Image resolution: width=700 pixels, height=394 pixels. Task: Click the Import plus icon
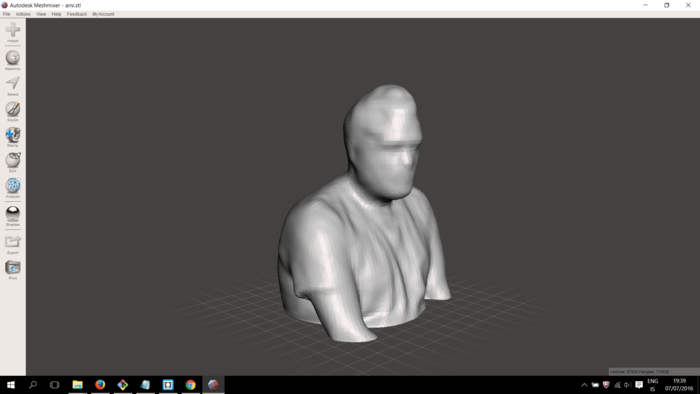tap(12, 30)
